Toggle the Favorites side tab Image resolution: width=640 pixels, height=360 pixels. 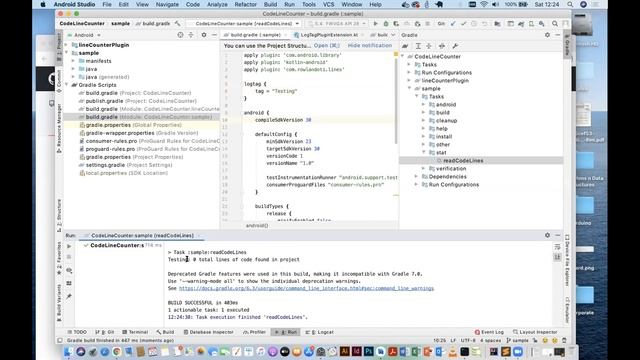coord(59,258)
